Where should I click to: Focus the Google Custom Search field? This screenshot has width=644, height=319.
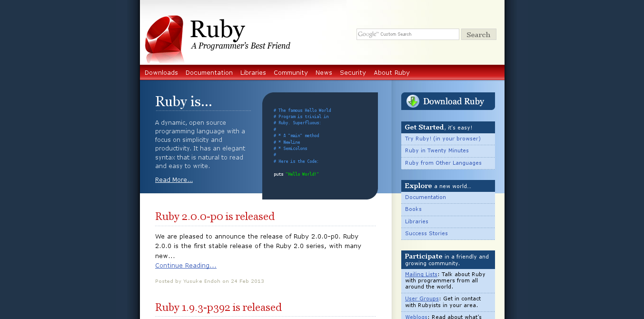(408, 34)
